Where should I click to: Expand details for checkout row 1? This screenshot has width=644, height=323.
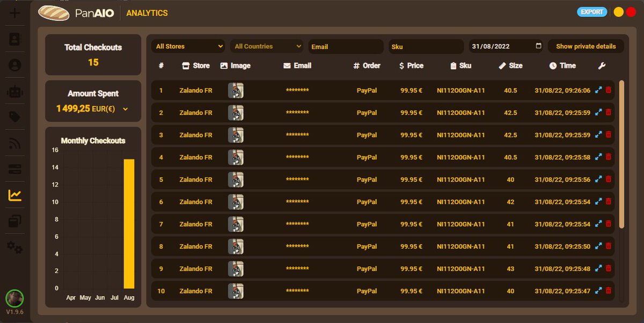coord(598,90)
